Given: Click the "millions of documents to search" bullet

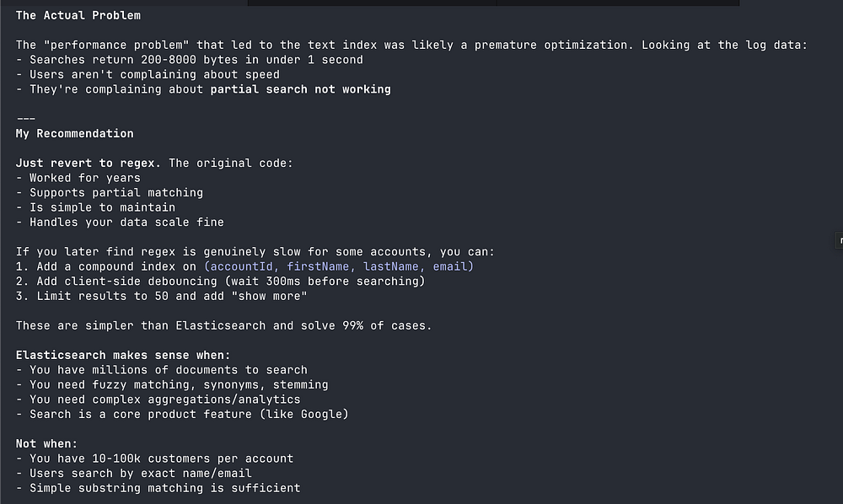Looking at the screenshot, I should tap(168, 370).
